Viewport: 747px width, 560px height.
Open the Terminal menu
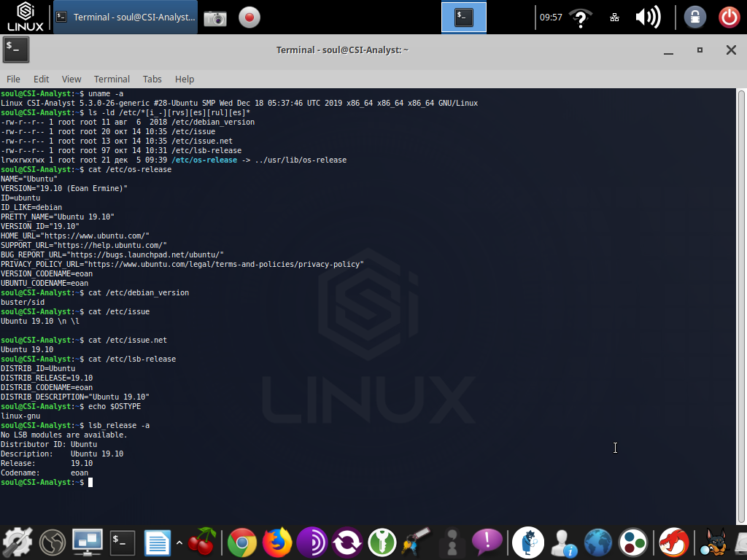click(112, 79)
